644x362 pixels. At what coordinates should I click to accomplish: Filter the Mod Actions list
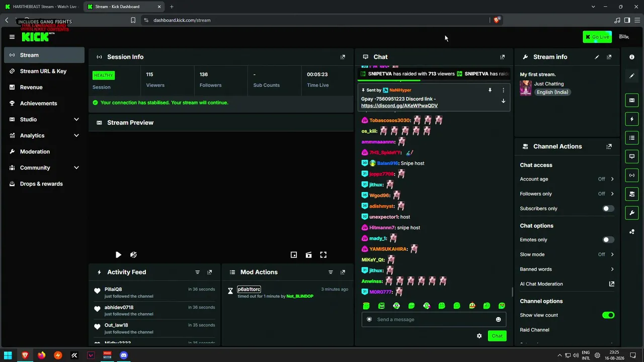[331, 272]
